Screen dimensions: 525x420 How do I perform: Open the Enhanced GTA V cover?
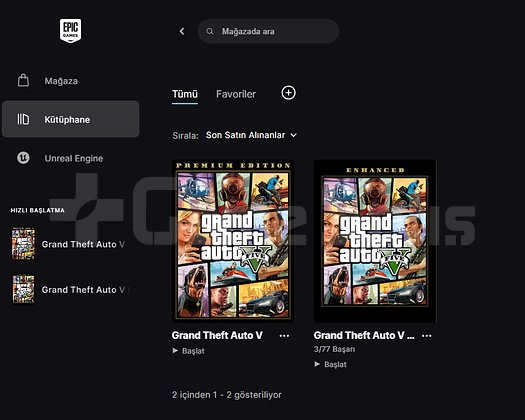(375, 241)
